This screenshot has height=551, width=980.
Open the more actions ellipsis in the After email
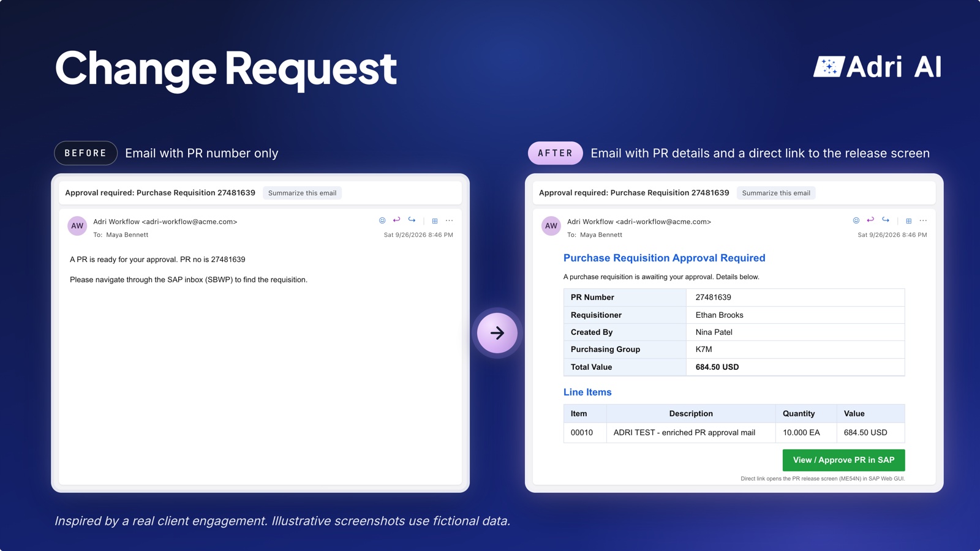click(924, 220)
